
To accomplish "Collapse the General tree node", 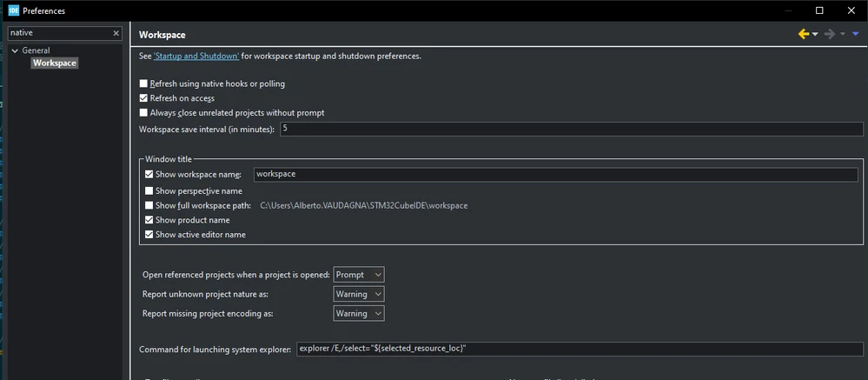I will [x=15, y=50].
